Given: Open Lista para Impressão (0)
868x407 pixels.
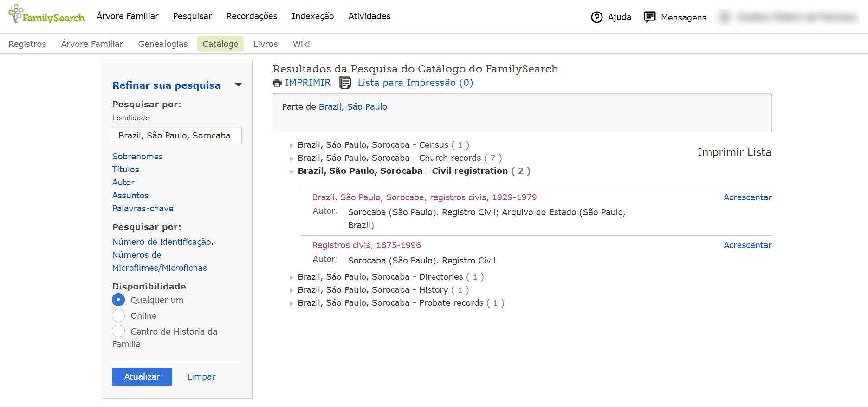Looking at the screenshot, I should [x=415, y=83].
